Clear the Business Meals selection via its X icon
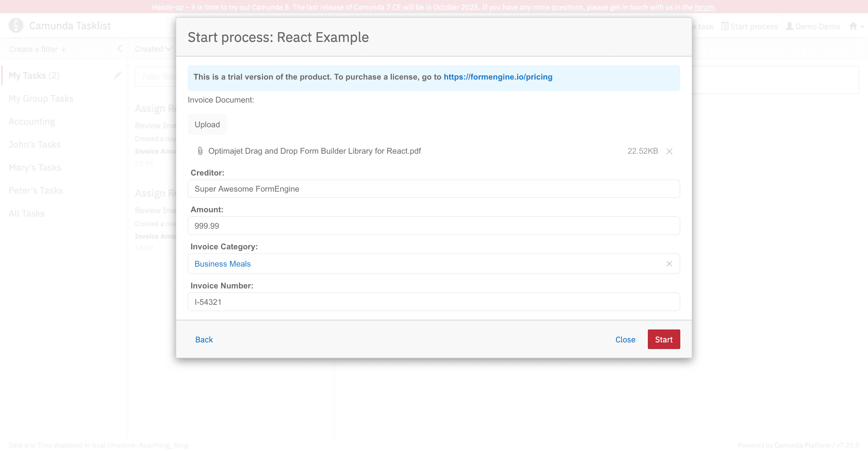The width and height of the screenshot is (868, 451). click(x=669, y=264)
